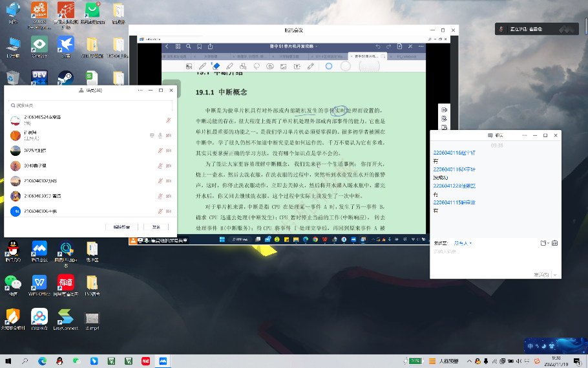Screen dimensions: 588x368
Task: Toggle microphone for the first member 2106040524
Action: tap(169, 120)
